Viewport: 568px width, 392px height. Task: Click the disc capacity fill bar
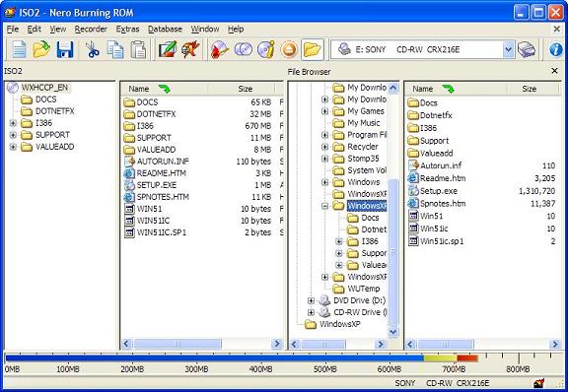[x=242, y=359]
